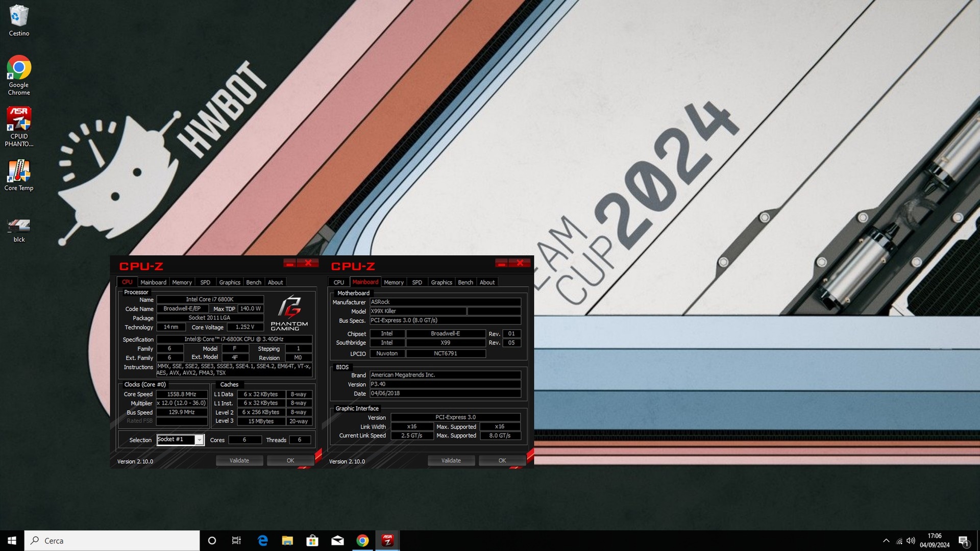The image size is (980, 551).
Task: Click the Core Voltage value 1.252 V
Action: 245,327
